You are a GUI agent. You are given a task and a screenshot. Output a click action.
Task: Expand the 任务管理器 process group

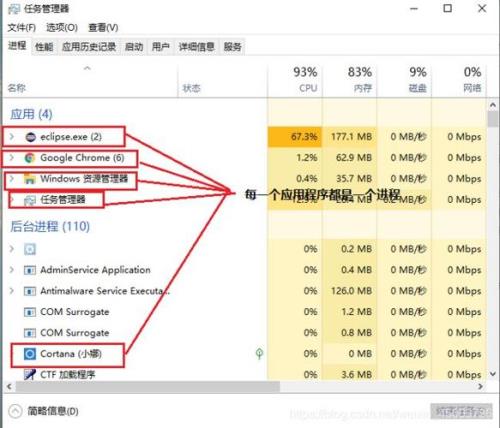12,200
